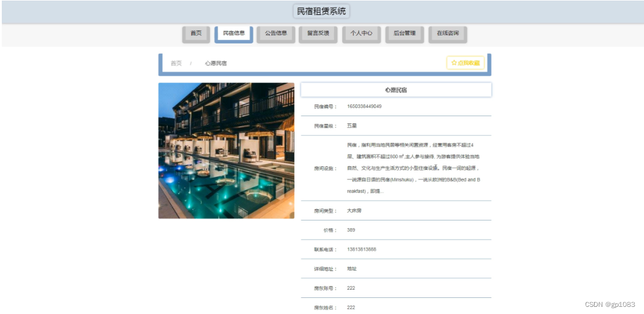Click the 房间类型 label

click(326, 211)
